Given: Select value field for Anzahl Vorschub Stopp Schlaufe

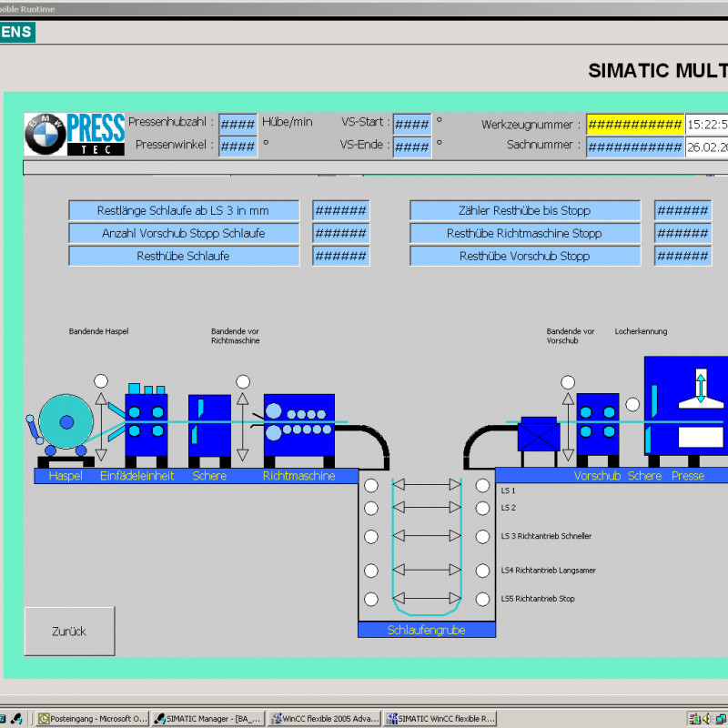Looking at the screenshot, I should point(340,233).
